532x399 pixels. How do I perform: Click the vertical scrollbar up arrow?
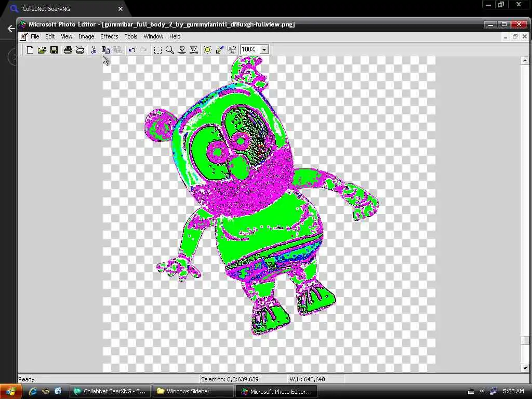click(525, 60)
